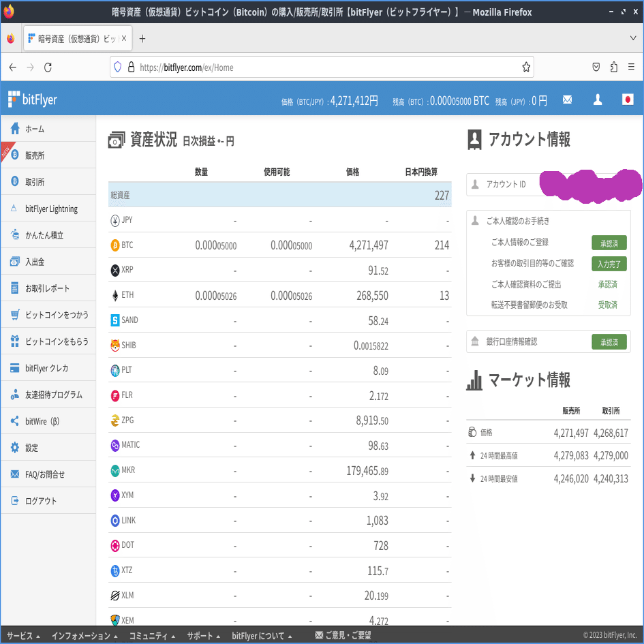This screenshot has height=644, width=644.
Task: Expand the インフォメーション footer menu
Action: click(x=85, y=635)
